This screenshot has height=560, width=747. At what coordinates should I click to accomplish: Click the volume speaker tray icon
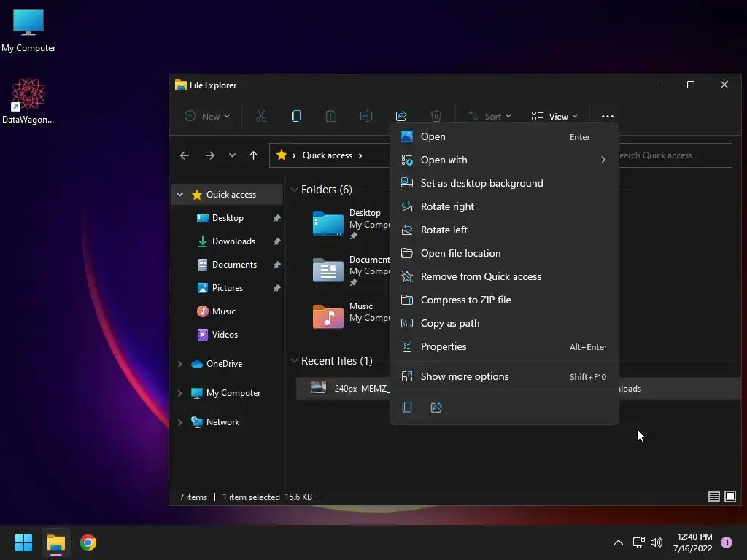click(657, 542)
